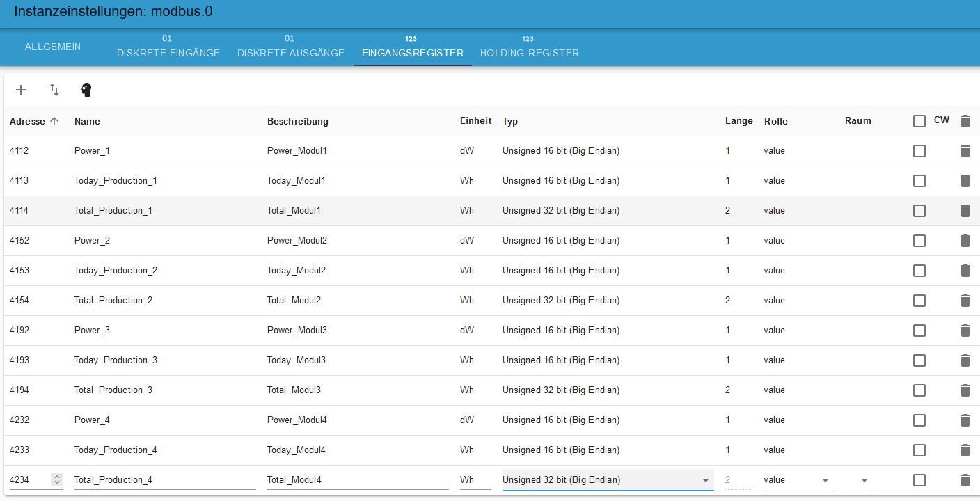Click address cell 4114
This screenshot has width=980, height=501.
click(19, 211)
